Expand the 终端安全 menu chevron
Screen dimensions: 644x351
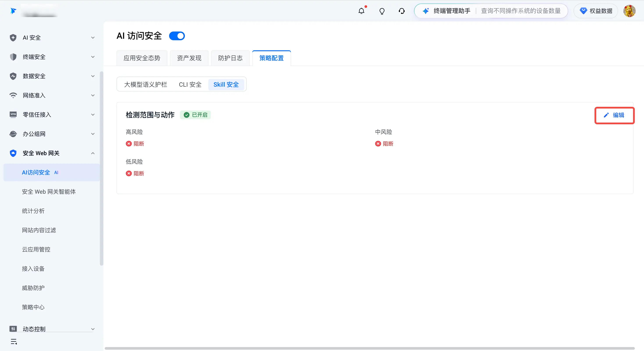93,57
